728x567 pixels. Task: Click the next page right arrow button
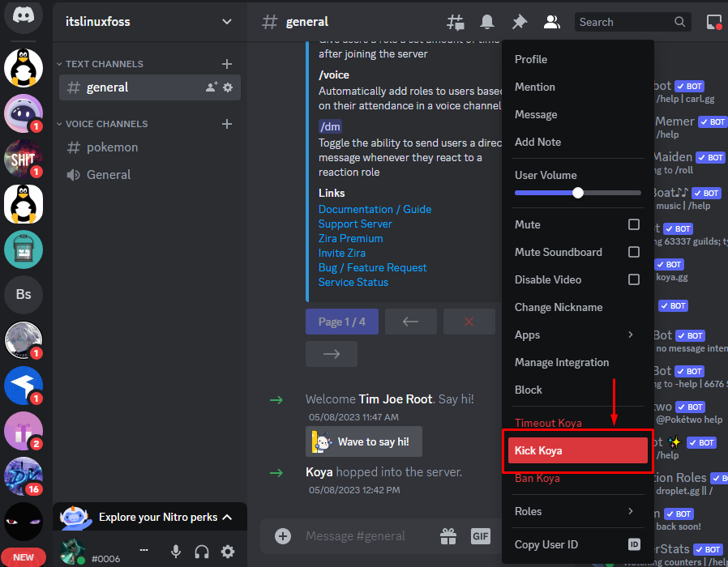click(x=332, y=354)
